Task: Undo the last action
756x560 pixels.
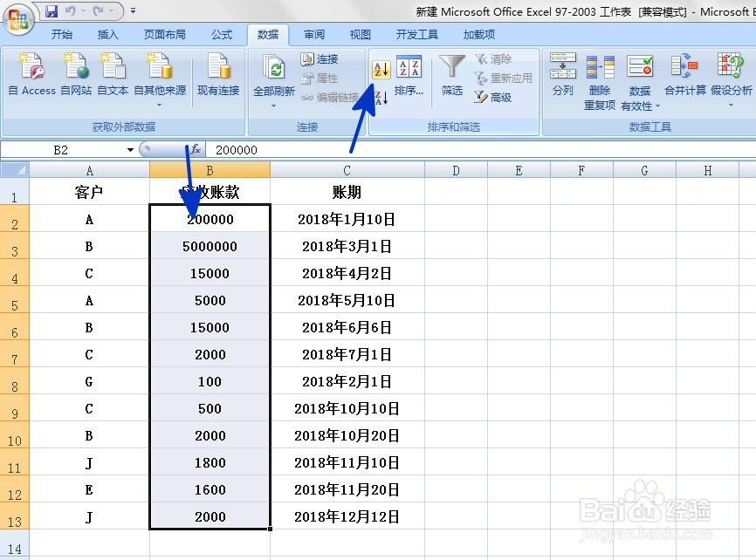Action: pyautogui.click(x=71, y=10)
